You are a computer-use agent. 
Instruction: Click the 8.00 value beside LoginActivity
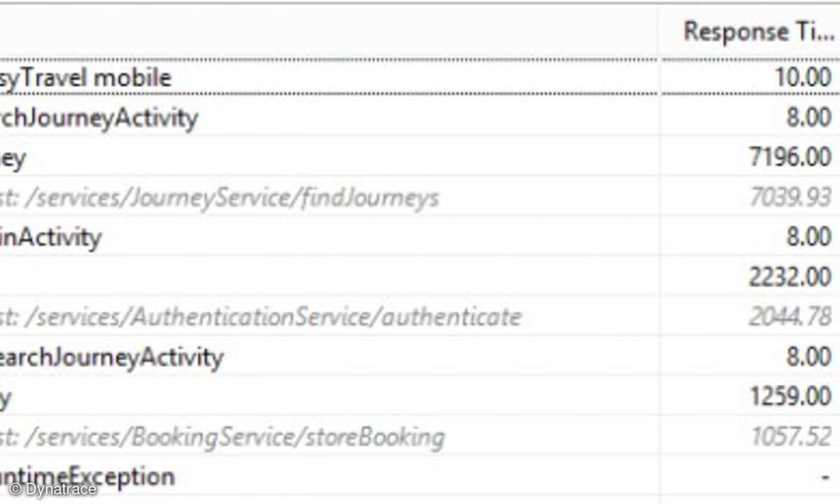808,237
